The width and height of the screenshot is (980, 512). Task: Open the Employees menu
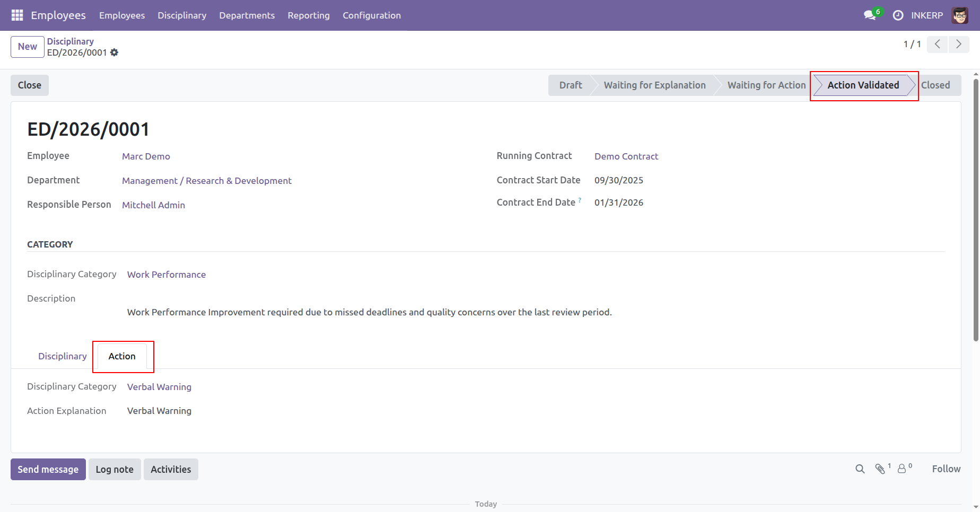122,15
